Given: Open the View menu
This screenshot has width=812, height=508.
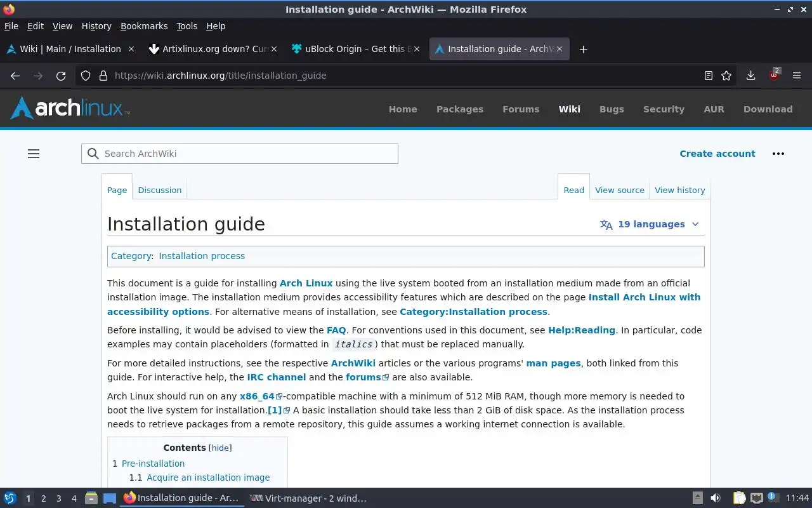Looking at the screenshot, I should tap(62, 26).
